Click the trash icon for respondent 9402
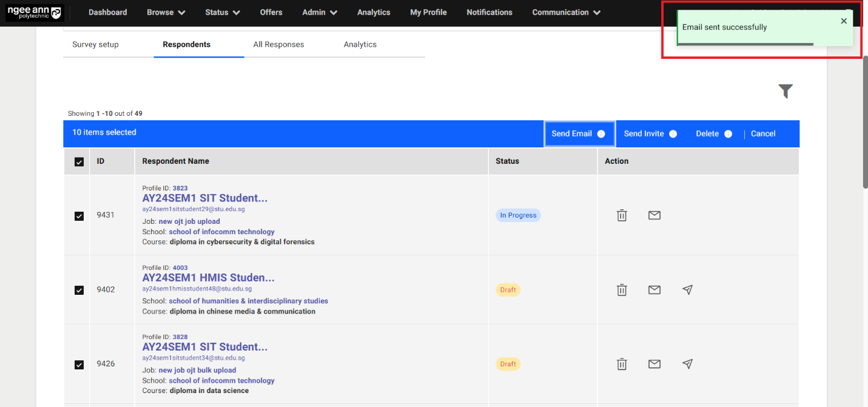 [622, 289]
